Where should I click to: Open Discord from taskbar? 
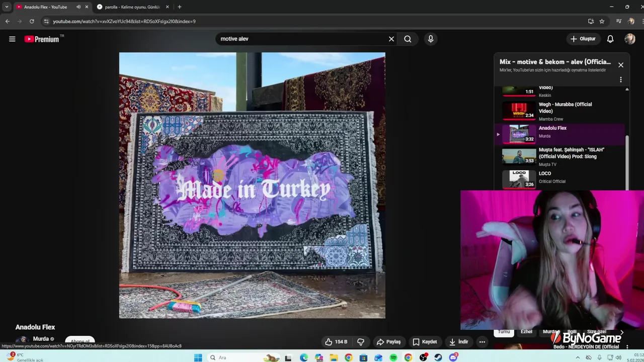pos(453,357)
